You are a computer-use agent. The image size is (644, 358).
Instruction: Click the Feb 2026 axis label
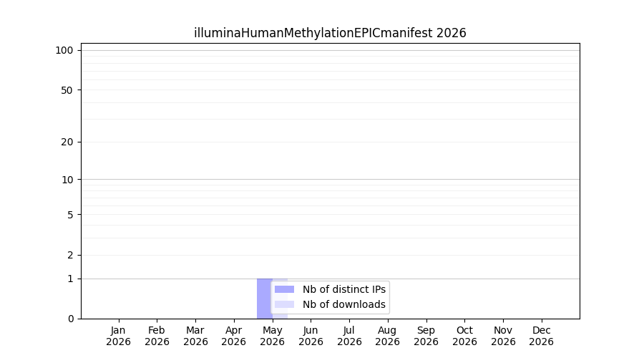pos(157,336)
